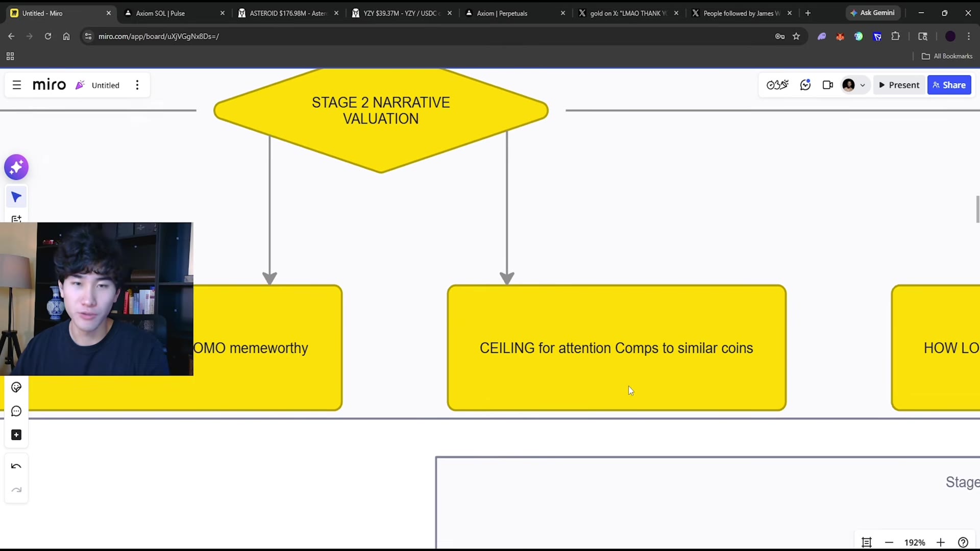
Task: Expand the user avatar dropdown arrow
Action: (863, 85)
